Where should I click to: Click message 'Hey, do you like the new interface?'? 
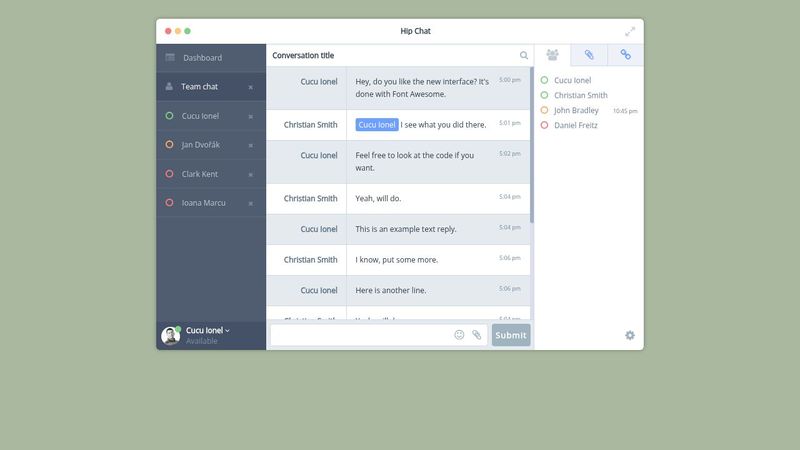pyautogui.click(x=422, y=88)
